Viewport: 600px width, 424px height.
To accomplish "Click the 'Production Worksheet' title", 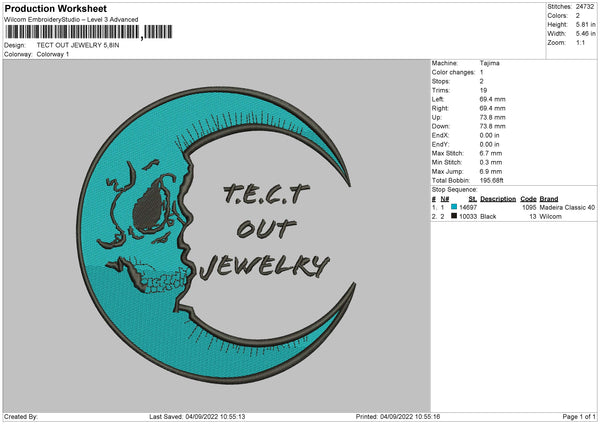I will [55, 9].
